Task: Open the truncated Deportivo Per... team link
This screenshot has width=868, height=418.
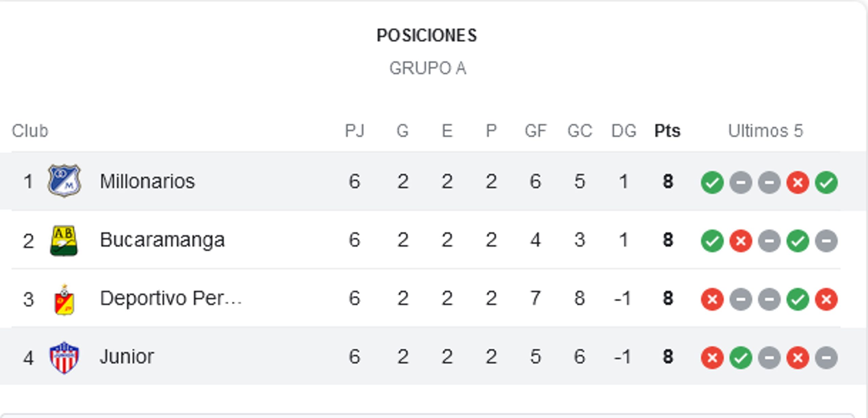Action: pos(171,298)
